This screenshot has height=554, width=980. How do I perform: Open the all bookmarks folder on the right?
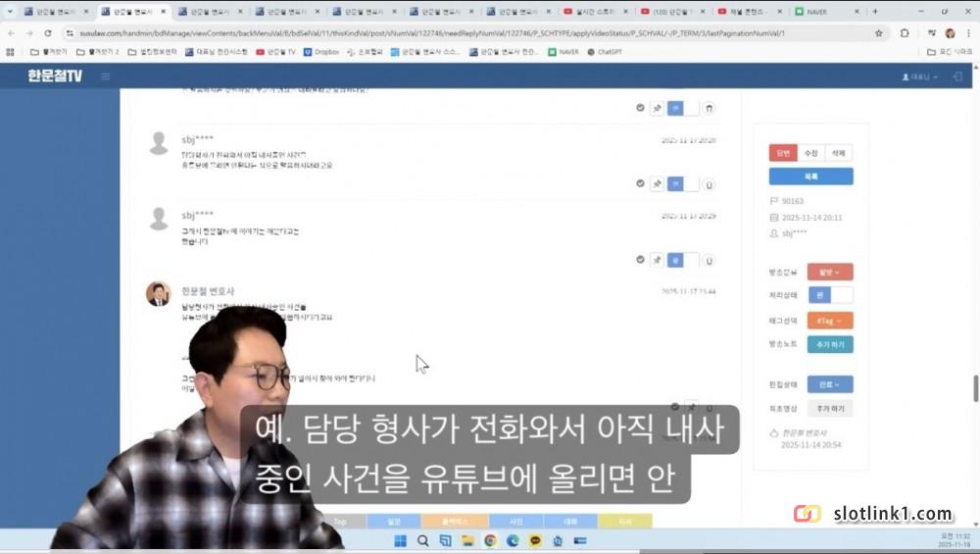950,52
